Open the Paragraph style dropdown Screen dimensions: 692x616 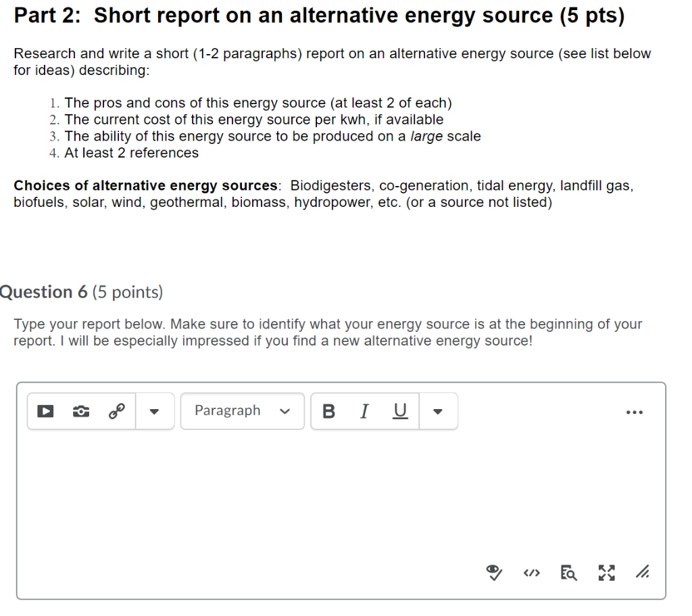242,410
